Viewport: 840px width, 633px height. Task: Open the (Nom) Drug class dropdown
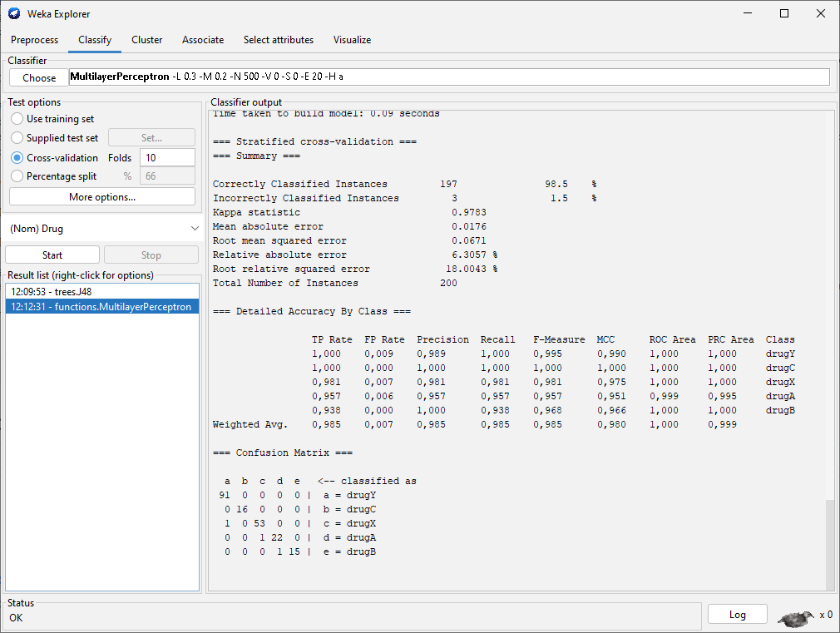tap(100, 227)
